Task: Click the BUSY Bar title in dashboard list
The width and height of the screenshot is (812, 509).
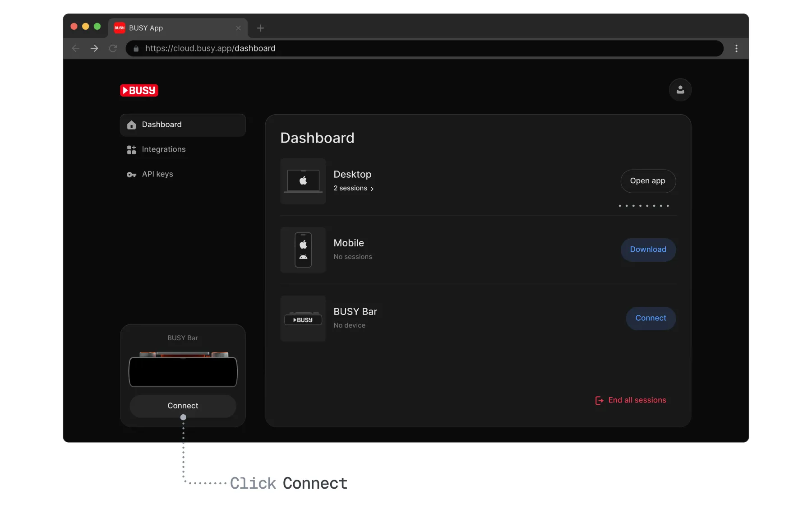Action: (355, 312)
